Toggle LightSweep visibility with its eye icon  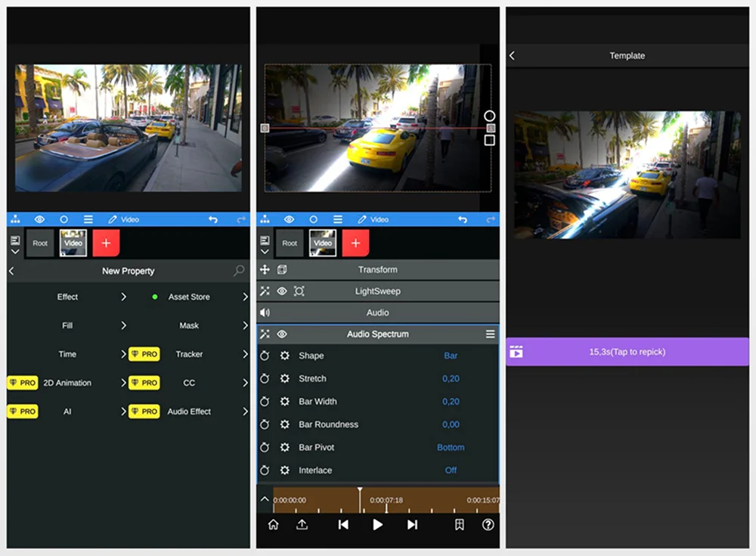(x=281, y=291)
